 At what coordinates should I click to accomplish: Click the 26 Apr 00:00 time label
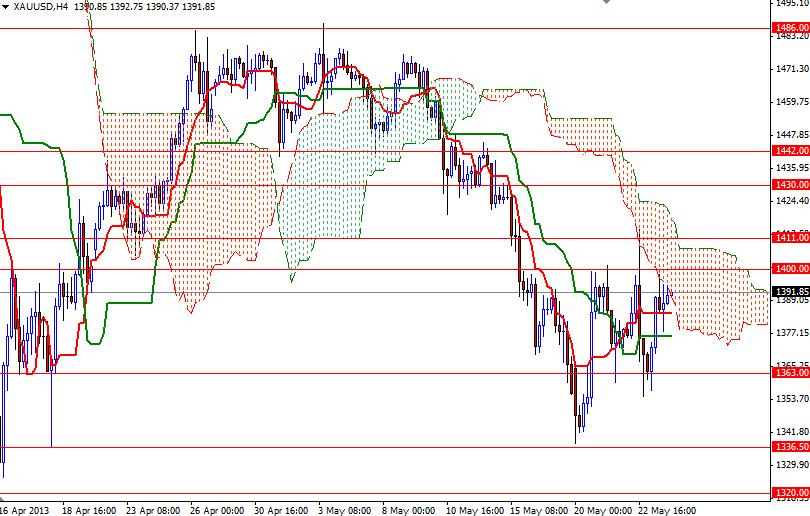coord(217,510)
